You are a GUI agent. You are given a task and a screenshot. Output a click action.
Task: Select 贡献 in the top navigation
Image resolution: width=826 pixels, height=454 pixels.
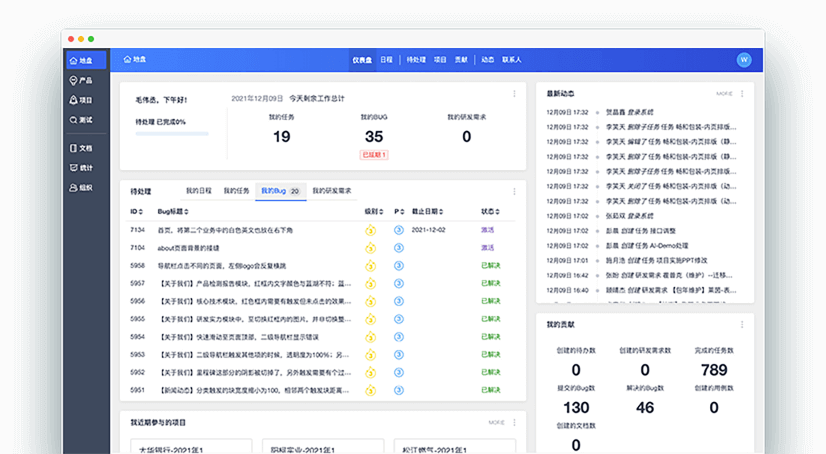[x=461, y=60]
